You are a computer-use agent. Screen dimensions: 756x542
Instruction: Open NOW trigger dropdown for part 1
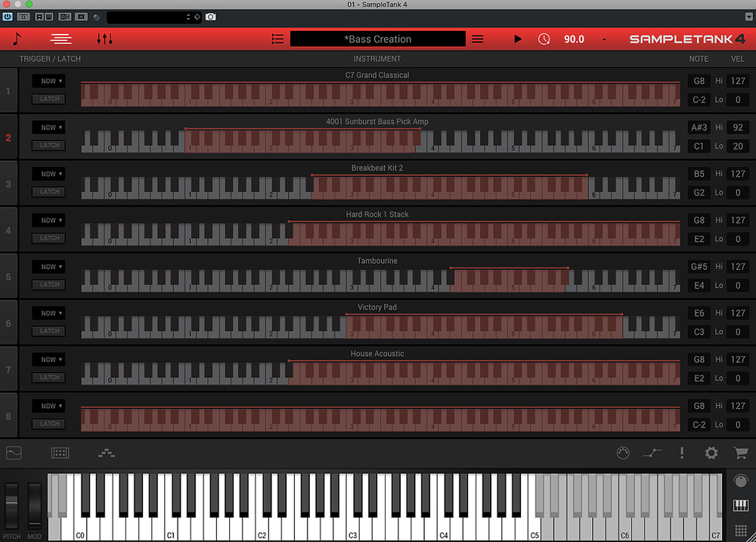point(49,81)
